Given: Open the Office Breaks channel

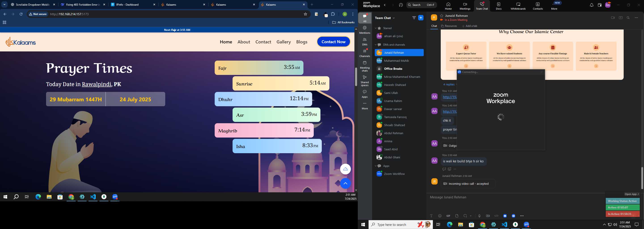Looking at the screenshot, I should (x=399, y=69).
